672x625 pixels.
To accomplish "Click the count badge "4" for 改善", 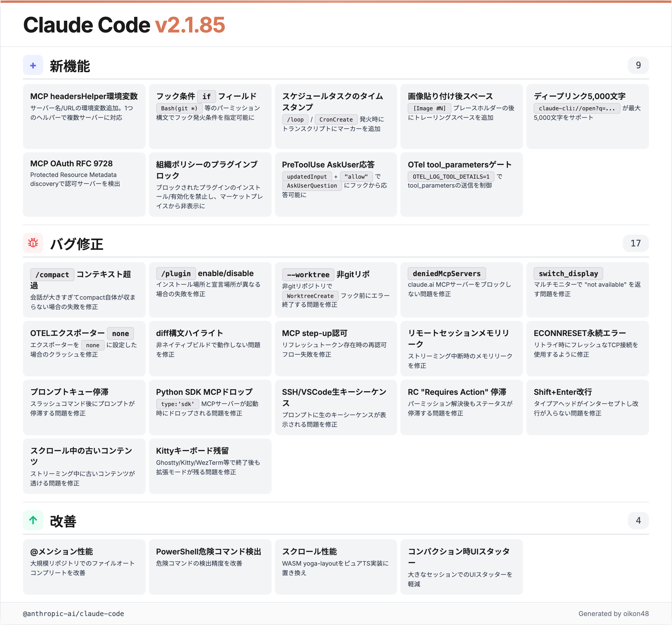I will [638, 520].
